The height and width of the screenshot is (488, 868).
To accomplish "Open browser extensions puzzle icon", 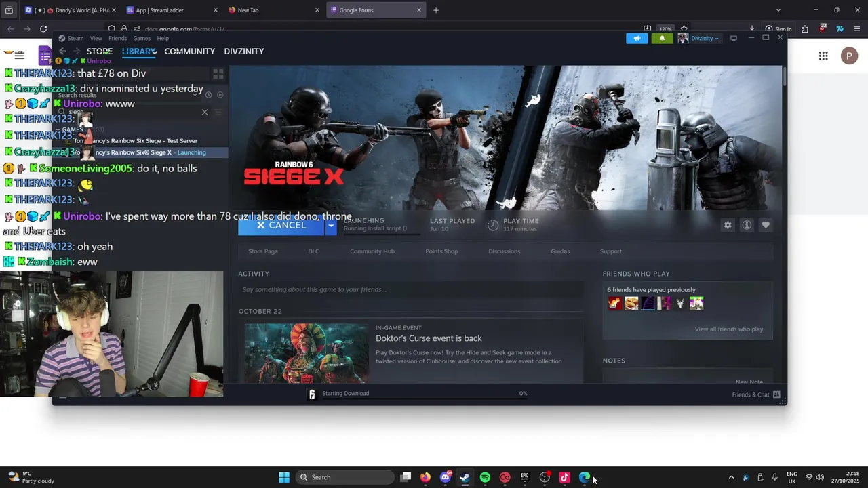I will tap(805, 29).
